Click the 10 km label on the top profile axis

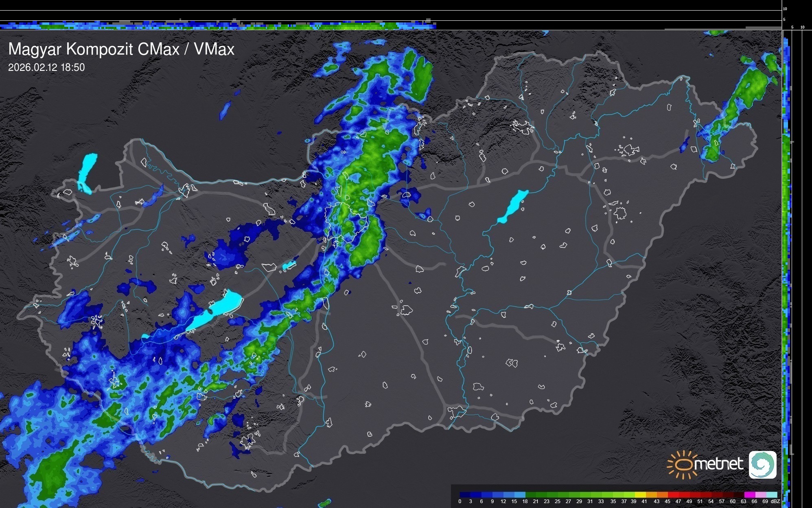click(785, 9)
